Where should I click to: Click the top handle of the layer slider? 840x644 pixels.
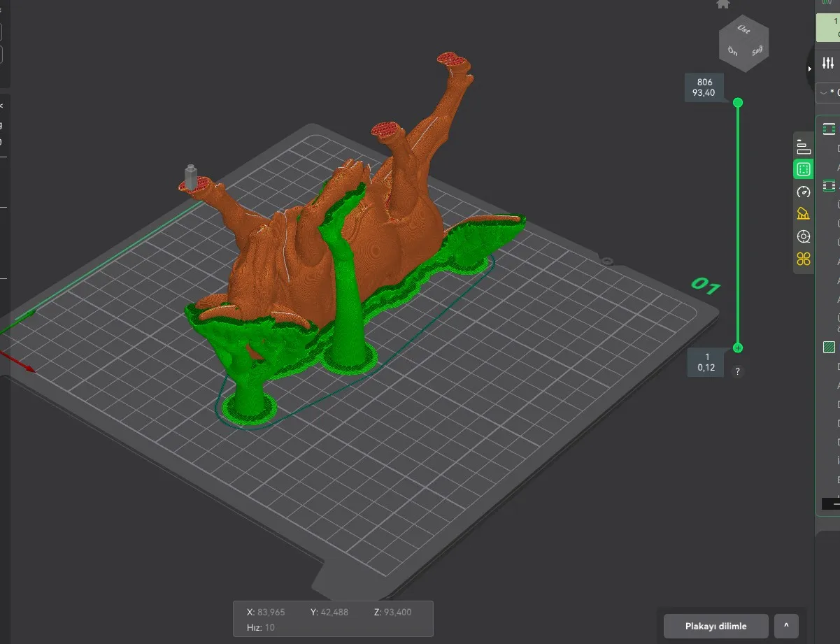737,103
